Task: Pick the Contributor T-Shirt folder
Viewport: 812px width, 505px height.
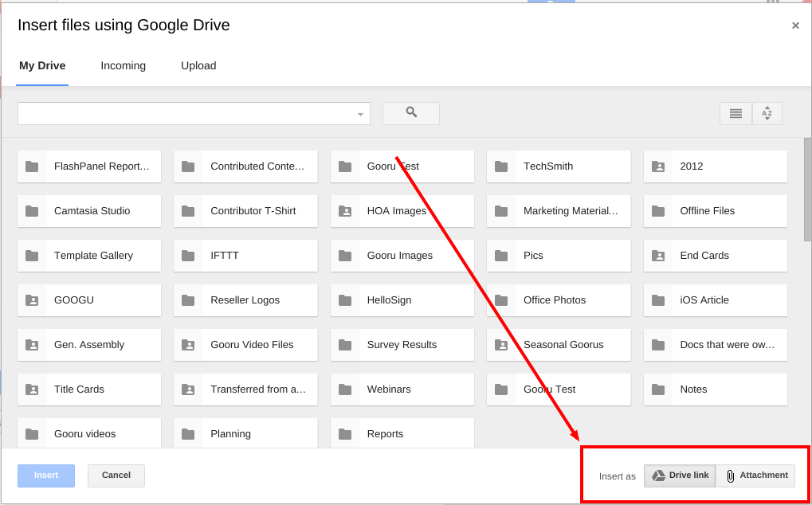Action: (x=245, y=211)
